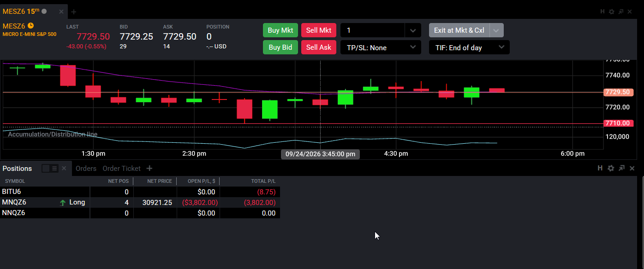Select the NNQZ6 position row
644x269 pixels.
(x=140, y=213)
